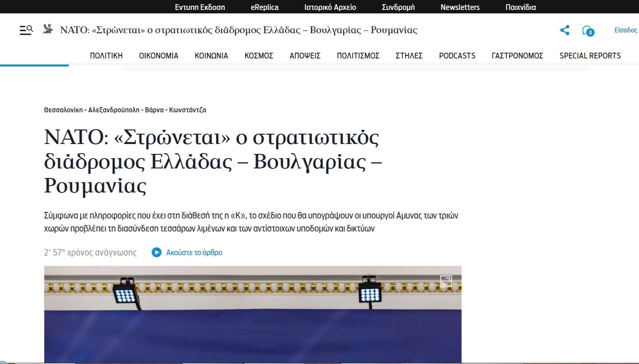
Task: Click the Εντυπη Εκδοση top link
Action: click(x=200, y=7)
